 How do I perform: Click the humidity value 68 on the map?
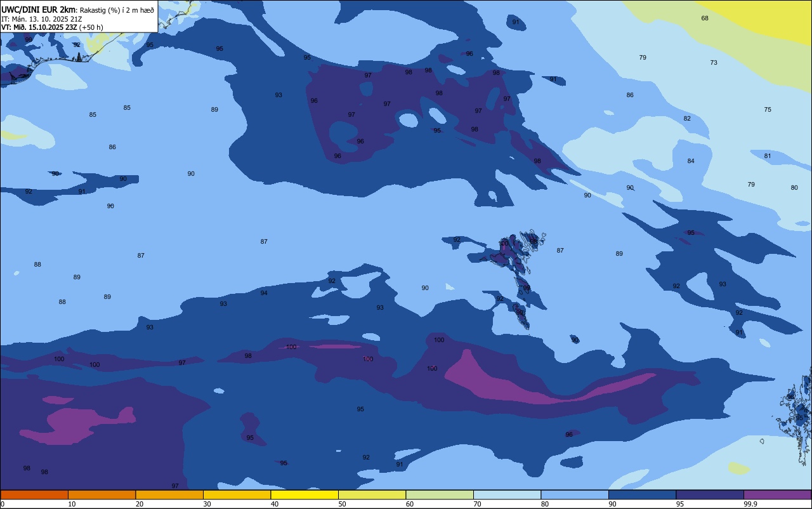(705, 18)
